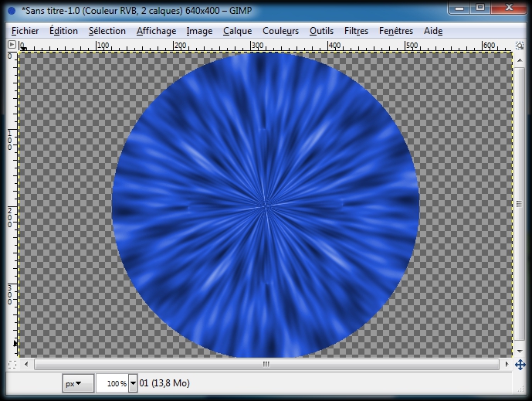Screen dimensions: 532x401
Task: Open the Sélection menu
Action: click(x=107, y=31)
